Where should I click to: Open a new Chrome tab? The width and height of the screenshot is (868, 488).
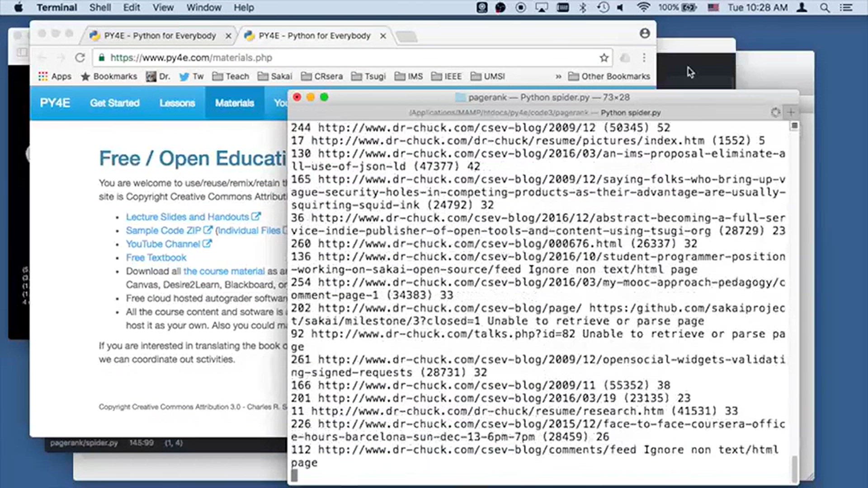[x=406, y=37]
